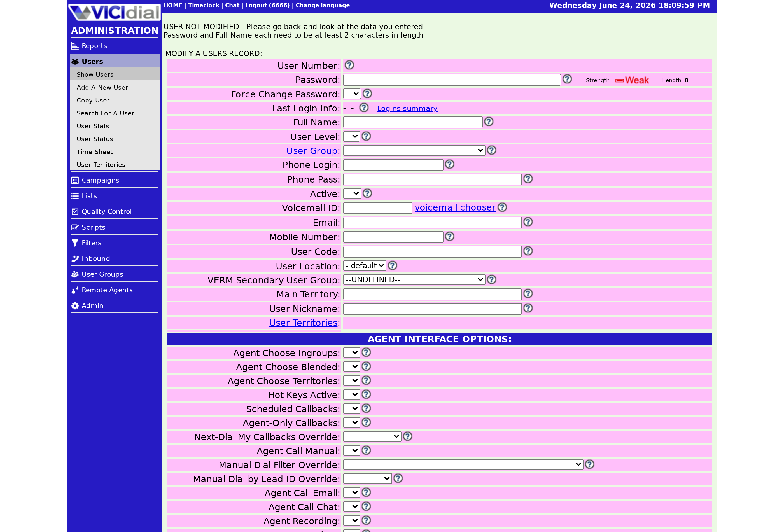Expand the Scheduled Callbacks dropdown

351,409
